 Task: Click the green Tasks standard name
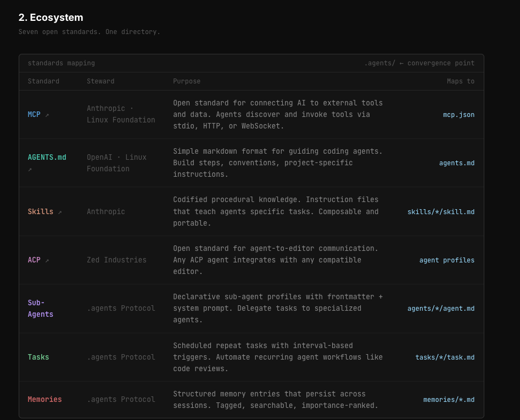pos(38,357)
